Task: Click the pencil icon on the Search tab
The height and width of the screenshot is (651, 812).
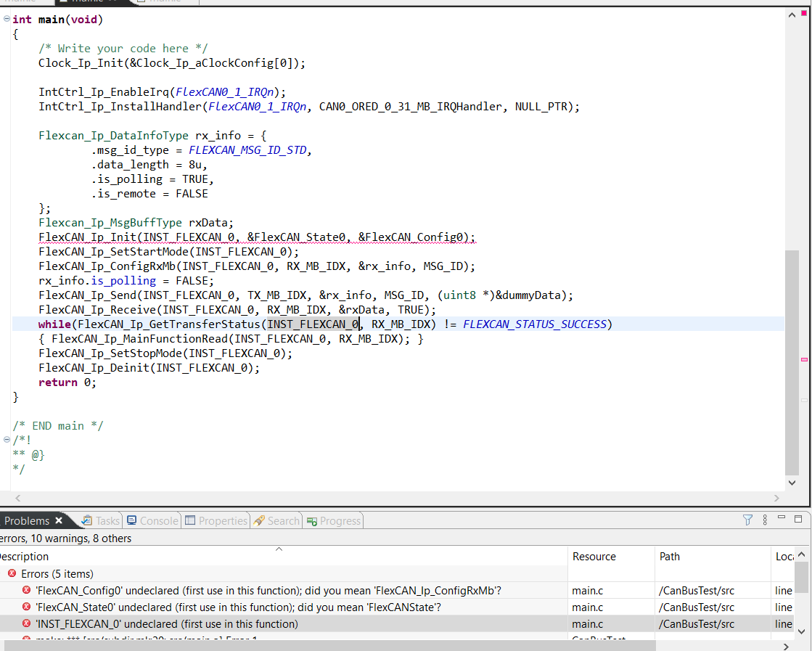Action: (x=257, y=520)
